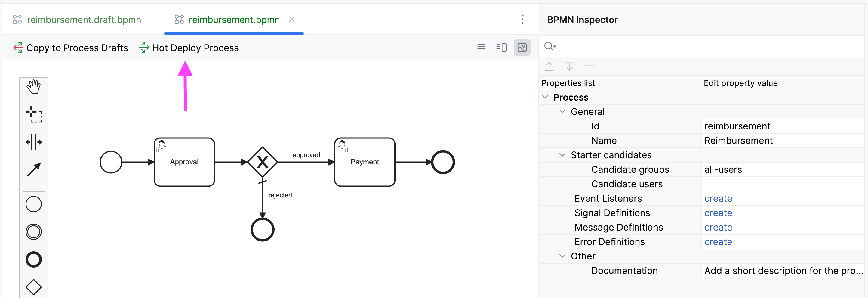
Task: Add a gateway diamond from palette
Action: (34, 287)
